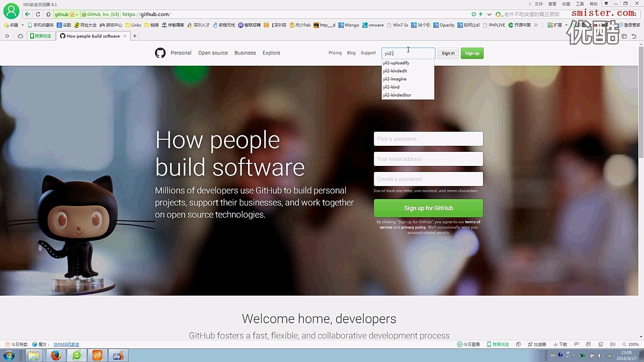
Task: Open the Links bookmark folder
Action: click(x=133, y=25)
